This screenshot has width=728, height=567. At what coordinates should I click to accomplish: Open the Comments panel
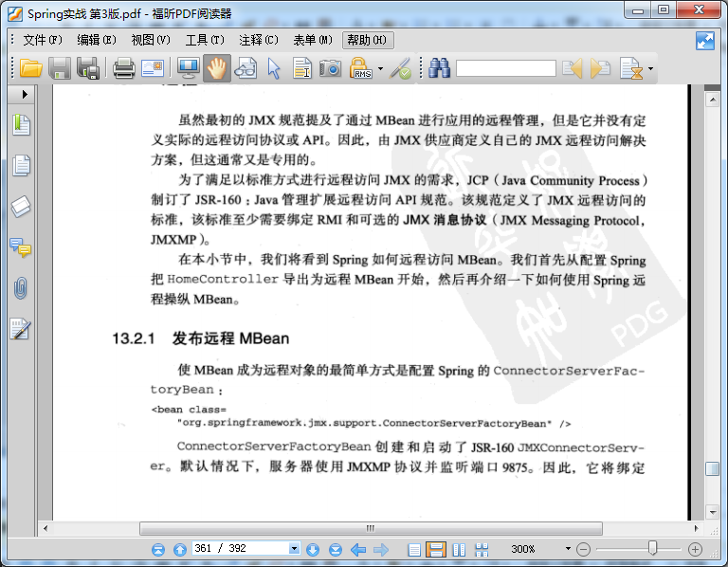pos(21,247)
